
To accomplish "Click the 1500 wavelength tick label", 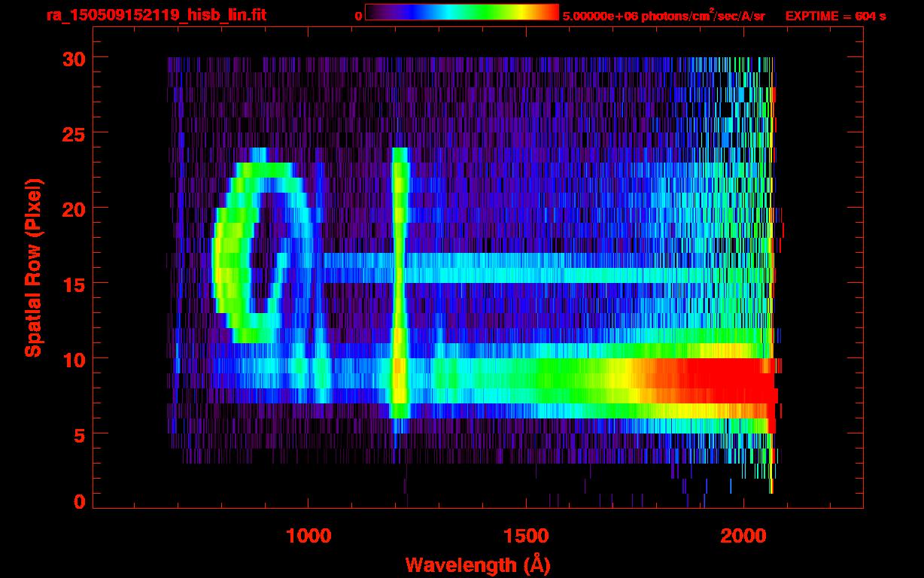I will tap(526, 536).
